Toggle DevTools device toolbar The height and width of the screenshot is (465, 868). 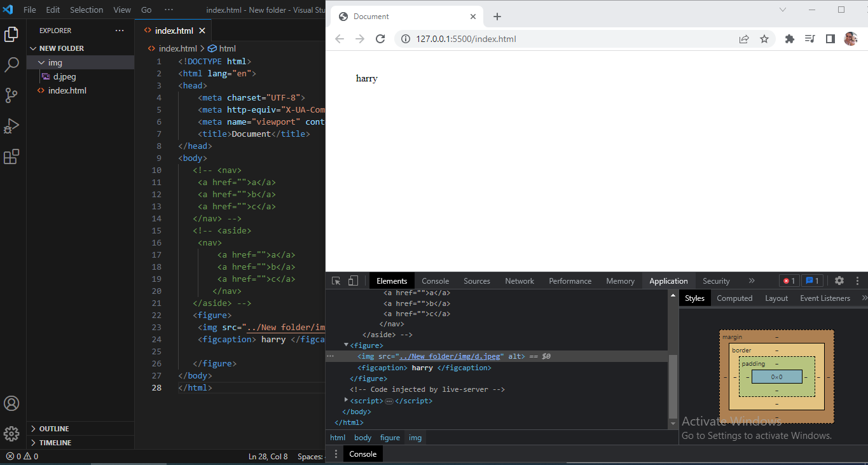pyautogui.click(x=353, y=281)
